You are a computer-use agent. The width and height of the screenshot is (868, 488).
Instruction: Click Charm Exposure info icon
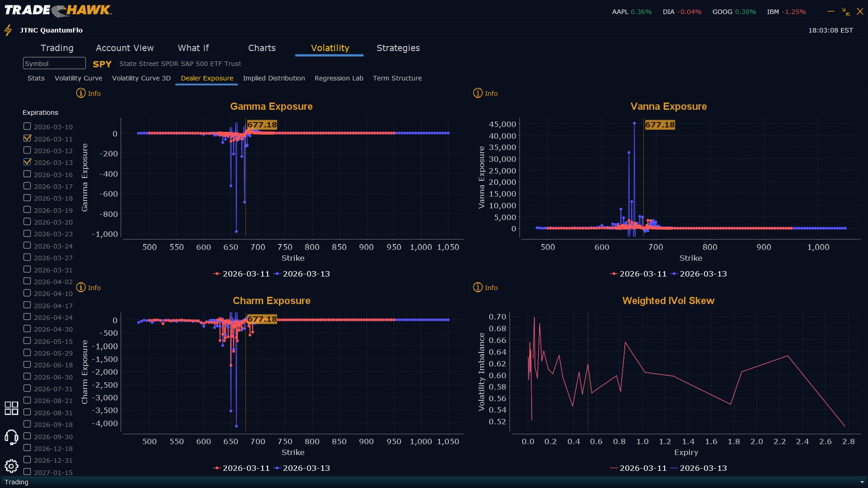81,287
